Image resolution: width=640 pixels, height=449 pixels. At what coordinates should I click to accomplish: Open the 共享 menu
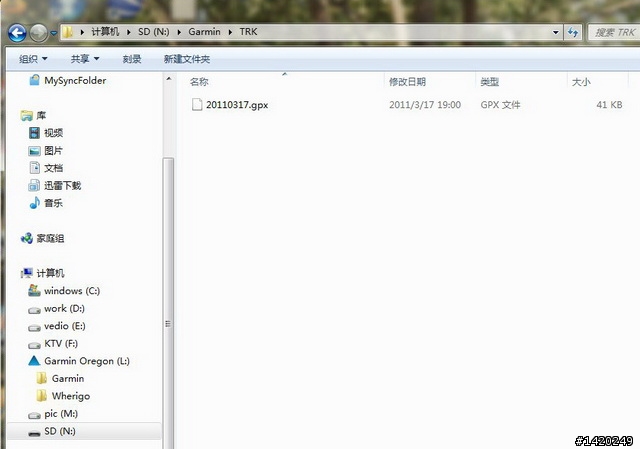tap(85, 59)
